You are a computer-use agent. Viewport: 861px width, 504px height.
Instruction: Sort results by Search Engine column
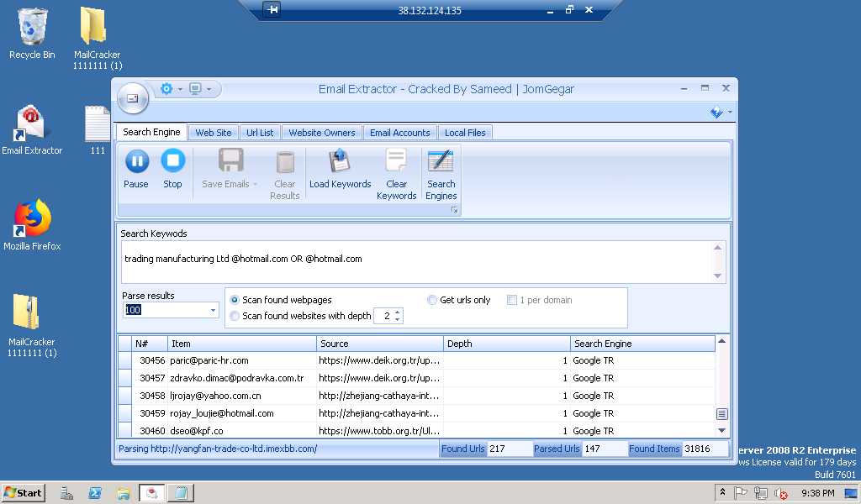(x=642, y=344)
